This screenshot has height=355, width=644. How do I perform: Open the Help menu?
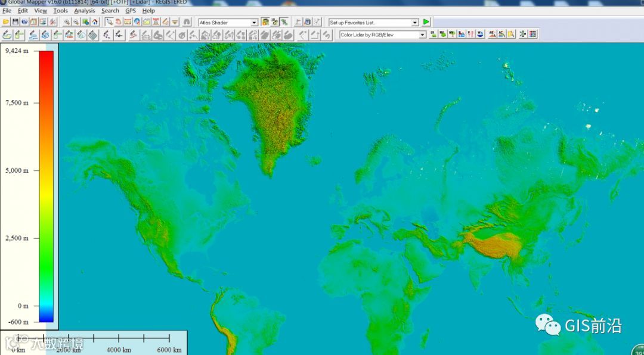click(148, 11)
